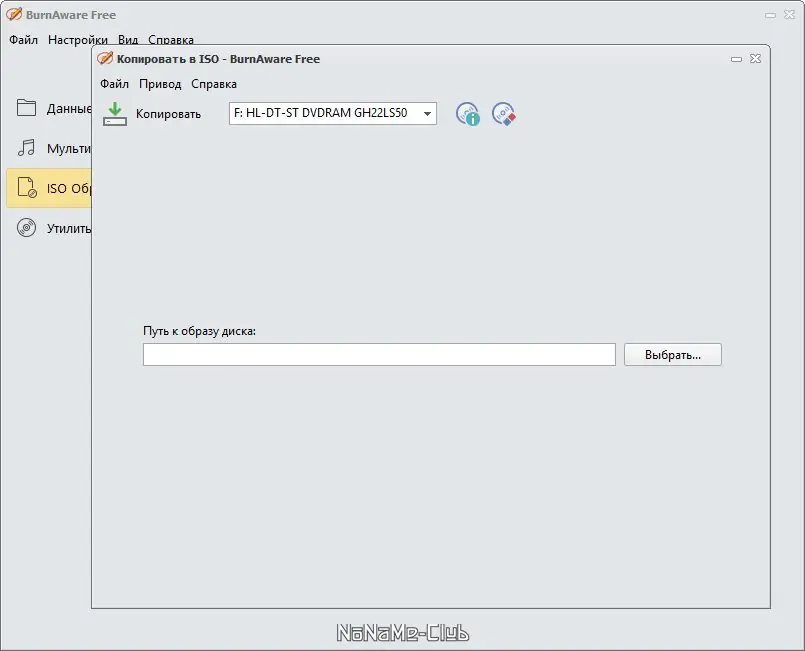
Task: Click the Путь к образу диска input field
Action: [x=379, y=355]
